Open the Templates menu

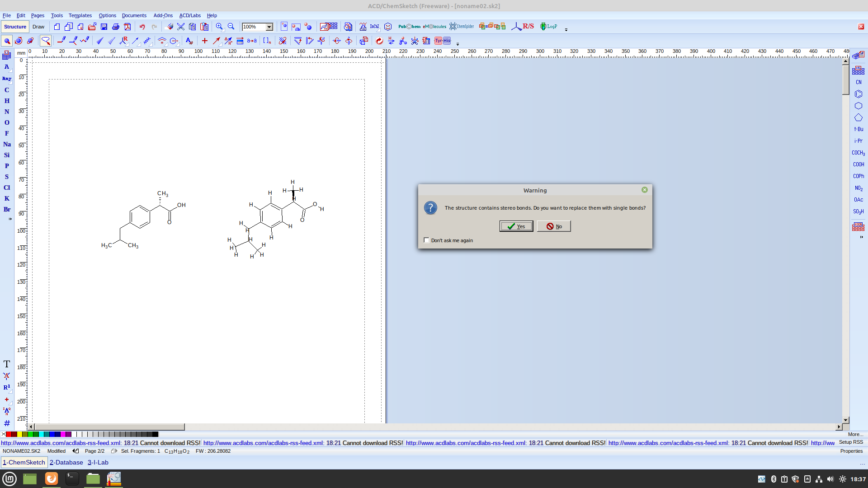coord(80,15)
